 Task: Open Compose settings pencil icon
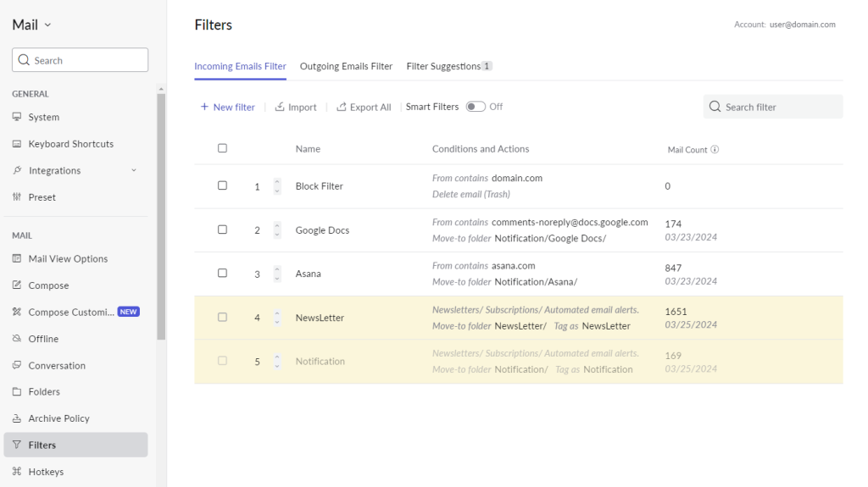tap(17, 286)
